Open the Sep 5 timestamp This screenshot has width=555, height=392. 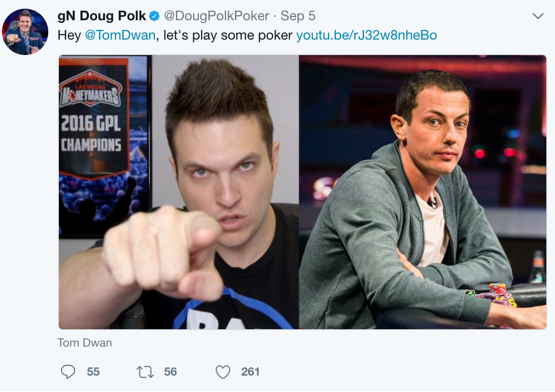click(298, 16)
